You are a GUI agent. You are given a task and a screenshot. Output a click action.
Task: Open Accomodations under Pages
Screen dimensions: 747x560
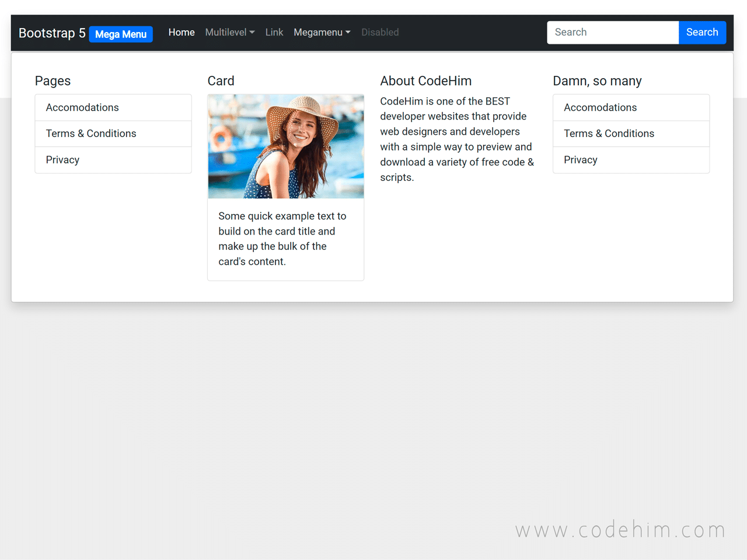[x=82, y=107]
